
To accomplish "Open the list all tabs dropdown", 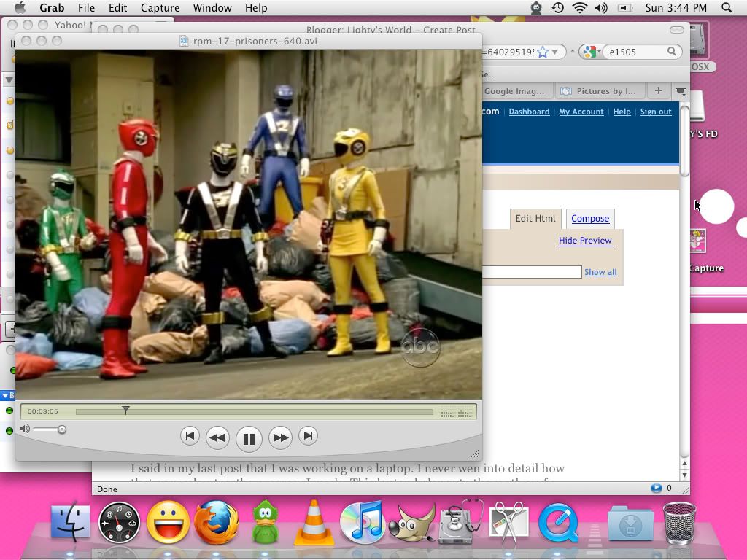I will pos(681,90).
